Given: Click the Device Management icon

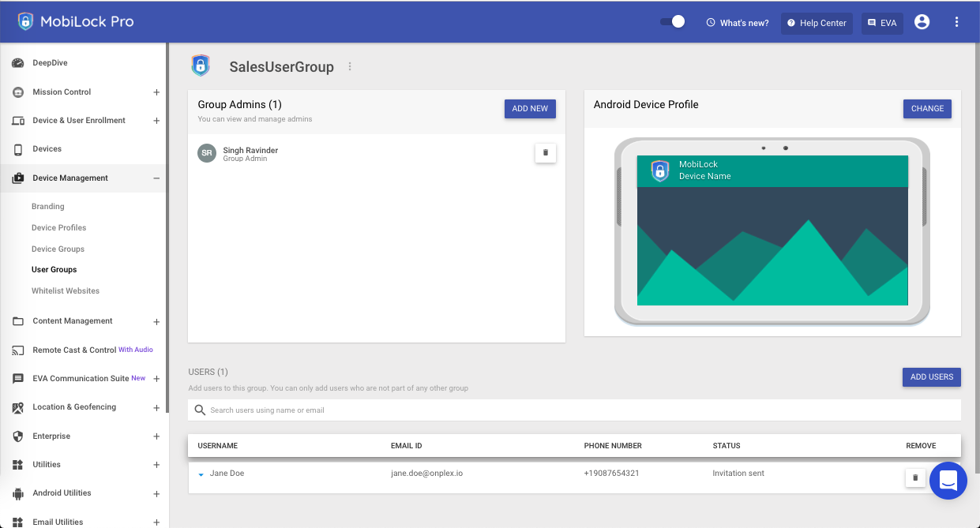Looking at the screenshot, I should coord(17,178).
